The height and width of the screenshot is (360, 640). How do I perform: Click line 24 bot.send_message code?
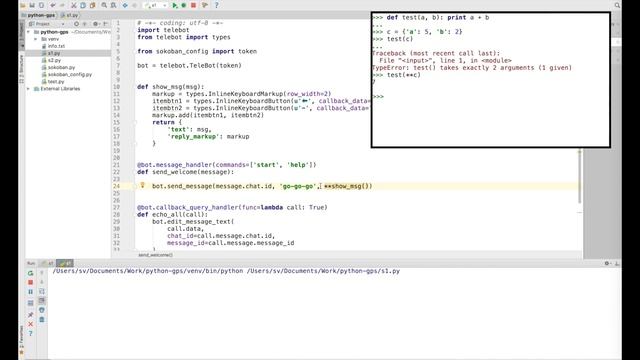(262, 186)
